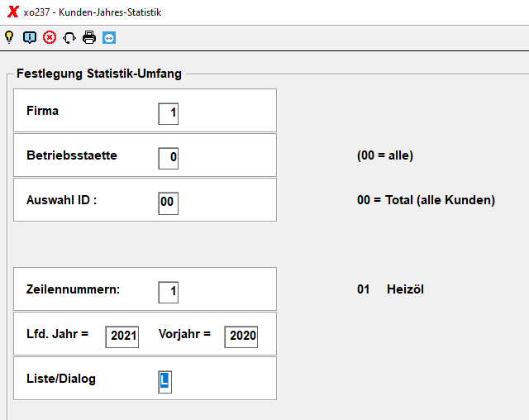Image resolution: width=529 pixels, height=420 pixels.
Task: Click the Heizöl line description text
Action: click(x=405, y=289)
